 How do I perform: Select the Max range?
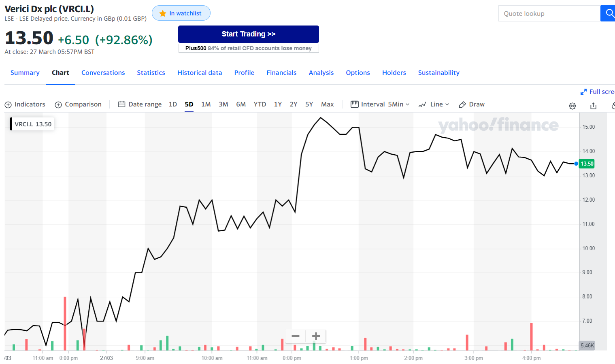(x=328, y=104)
